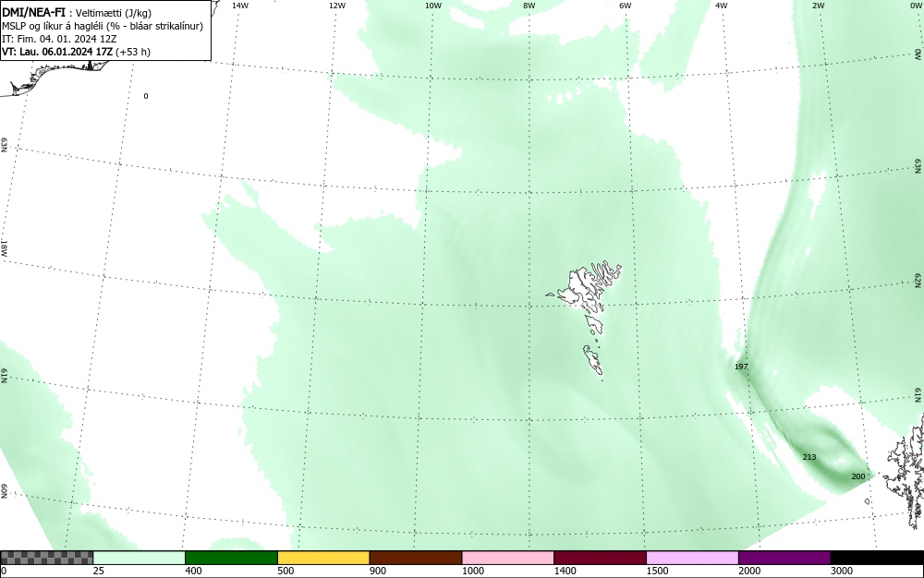Click the MSLP og líkur á hagléli line
The width and height of the screenshot is (924, 578).
click(103, 26)
